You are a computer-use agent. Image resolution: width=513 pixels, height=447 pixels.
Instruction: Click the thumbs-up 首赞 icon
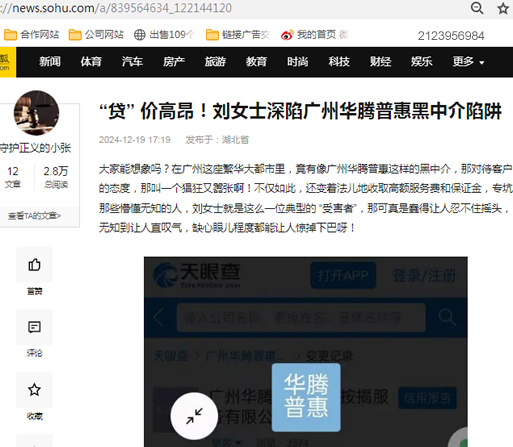pyautogui.click(x=34, y=265)
